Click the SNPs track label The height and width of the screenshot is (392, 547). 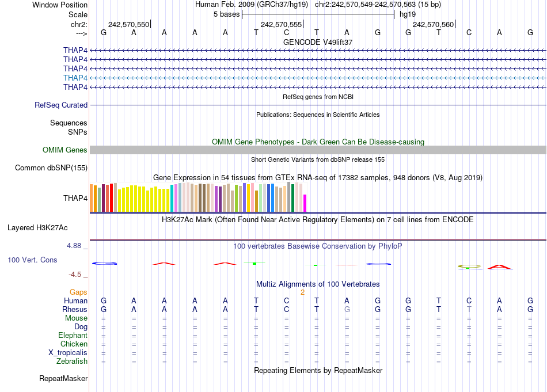78,132
